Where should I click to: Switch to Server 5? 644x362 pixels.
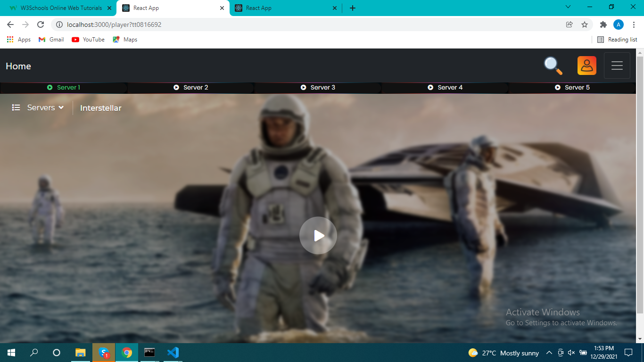tap(573, 88)
